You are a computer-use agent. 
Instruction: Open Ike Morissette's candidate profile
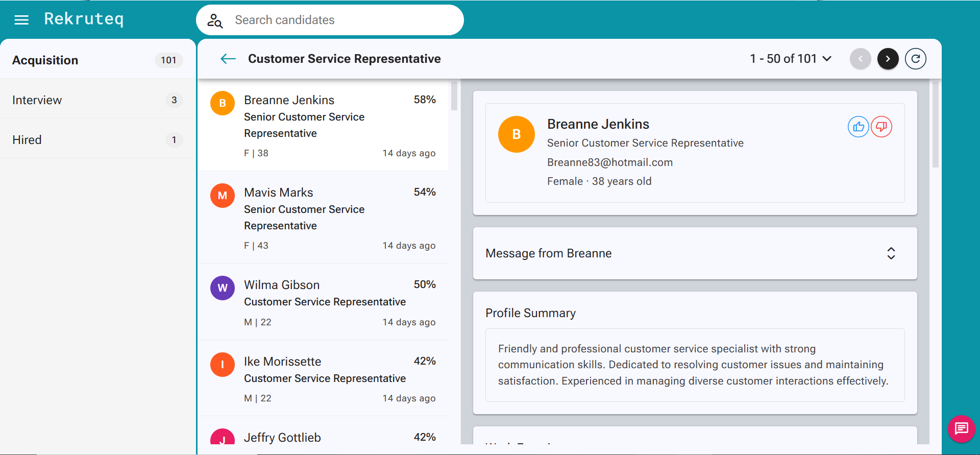tap(323, 378)
